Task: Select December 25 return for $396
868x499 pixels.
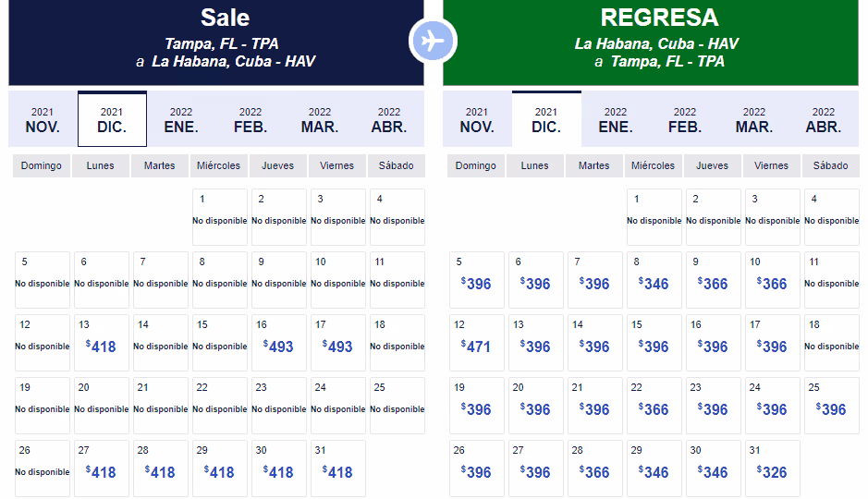Action: 831,406
